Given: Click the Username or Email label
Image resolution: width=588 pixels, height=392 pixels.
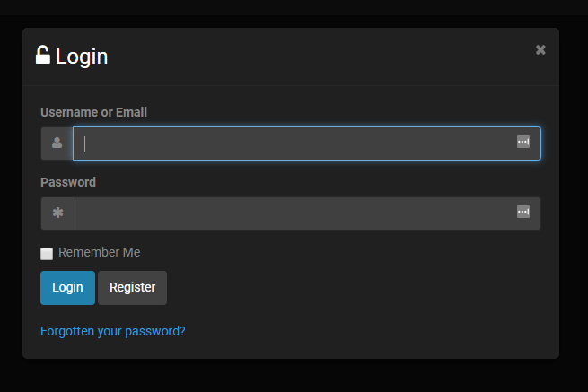Looking at the screenshot, I should pyautogui.click(x=93, y=112).
